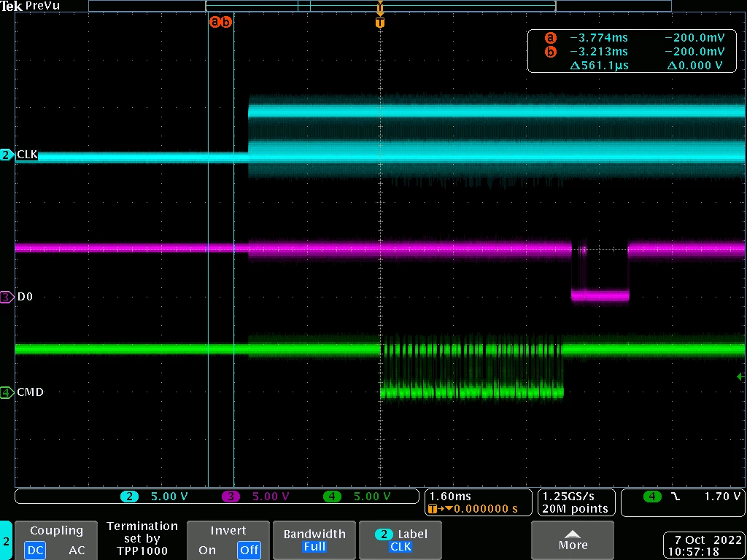Set coupling to DC
This screenshot has height=560, width=747.
(x=36, y=551)
